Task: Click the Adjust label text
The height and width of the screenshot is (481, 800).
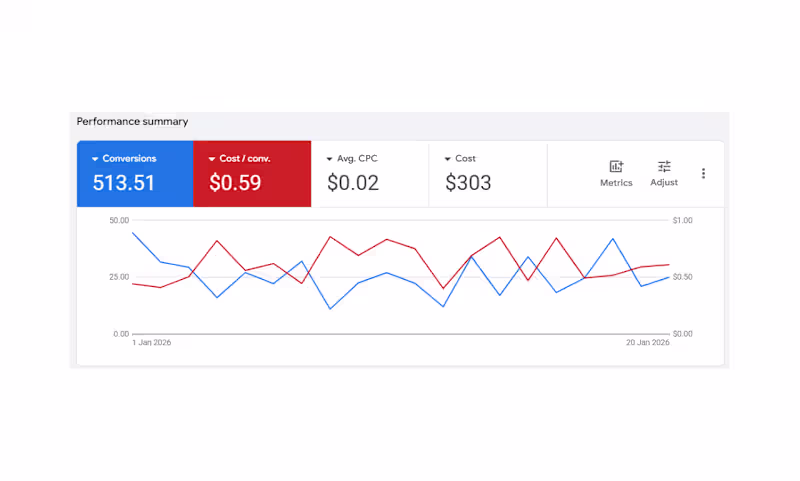Action: 664,183
